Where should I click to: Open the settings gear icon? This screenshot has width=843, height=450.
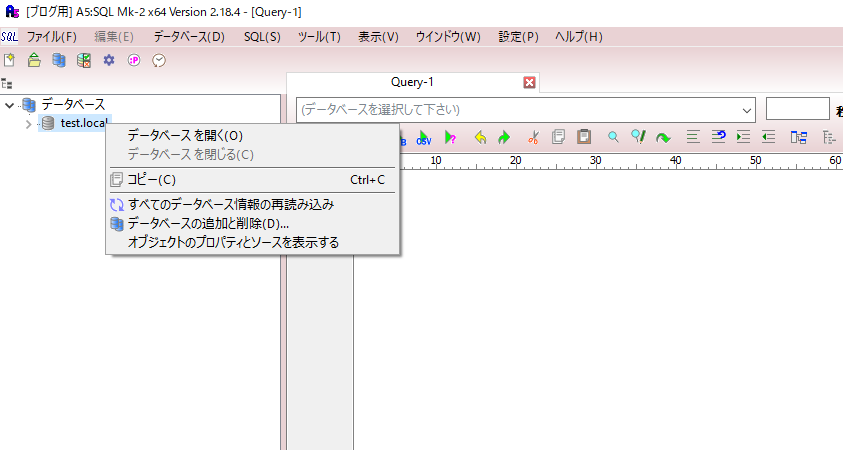(x=109, y=60)
